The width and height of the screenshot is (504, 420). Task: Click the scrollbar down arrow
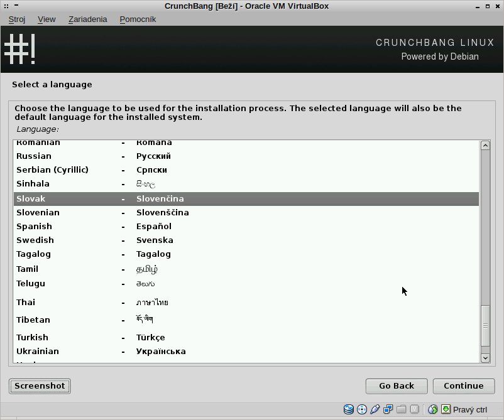coord(485,358)
